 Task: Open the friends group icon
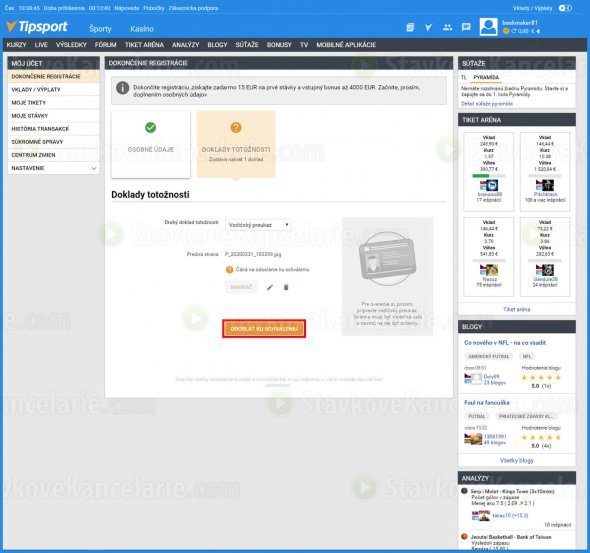pos(447,27)
